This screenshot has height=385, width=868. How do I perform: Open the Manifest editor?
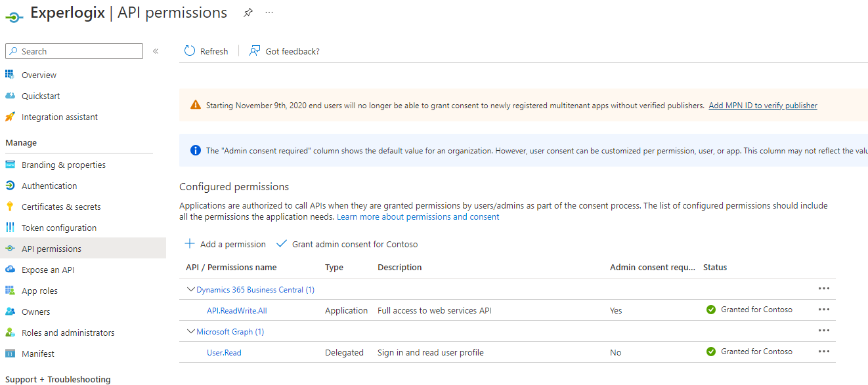[x=38, y=354]
